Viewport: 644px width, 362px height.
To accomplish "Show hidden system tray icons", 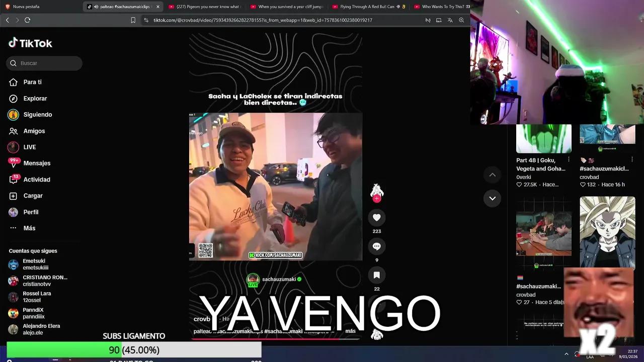I will (x=566, y=354).
